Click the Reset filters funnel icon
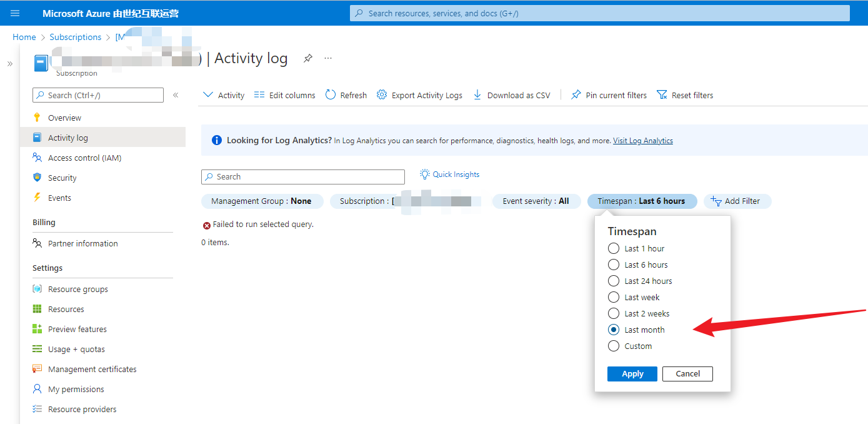This screenshot has width=868, height=424. tap(662, 95)
